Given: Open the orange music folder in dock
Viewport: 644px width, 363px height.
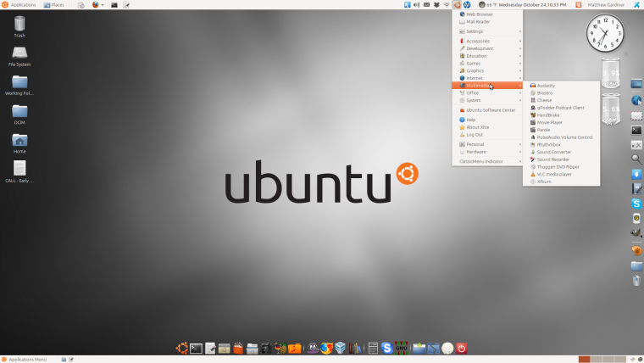Looking at the screenshot, I should pyautogui.click(x=295, y=349).
